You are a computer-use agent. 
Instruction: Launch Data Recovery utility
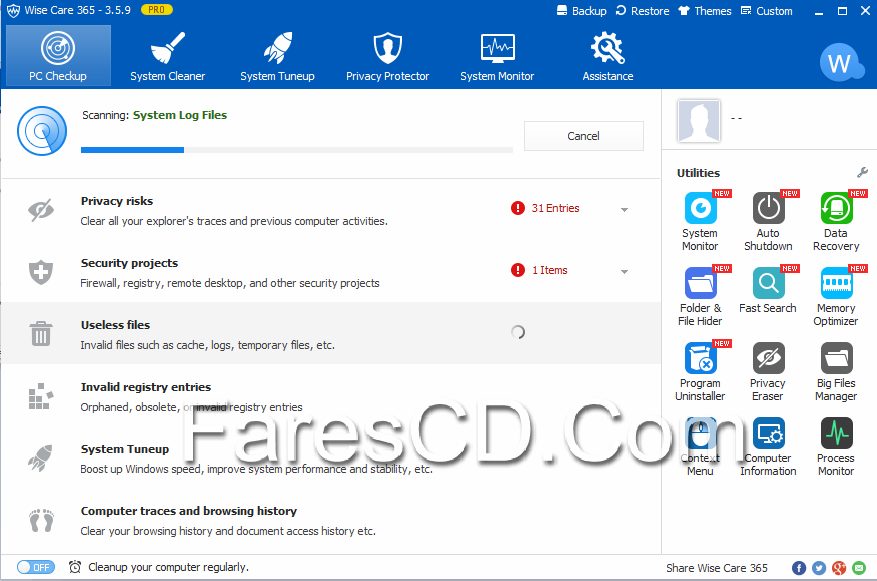point(836,222)
